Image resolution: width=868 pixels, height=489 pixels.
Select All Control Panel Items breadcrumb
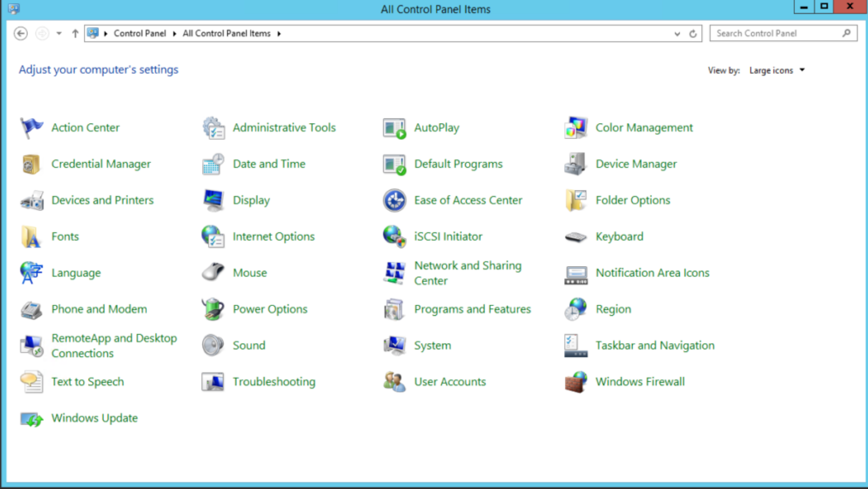226,33
